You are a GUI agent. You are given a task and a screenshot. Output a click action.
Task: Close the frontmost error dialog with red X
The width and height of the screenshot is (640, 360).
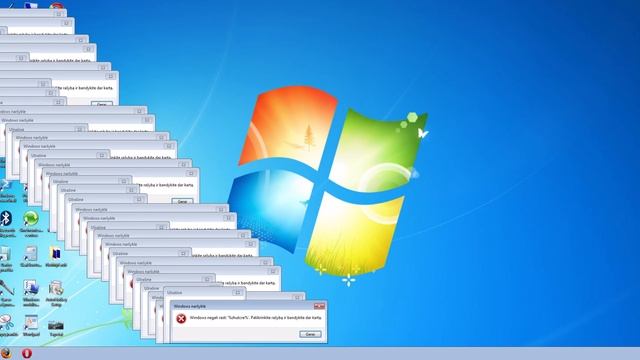point(319,306)
